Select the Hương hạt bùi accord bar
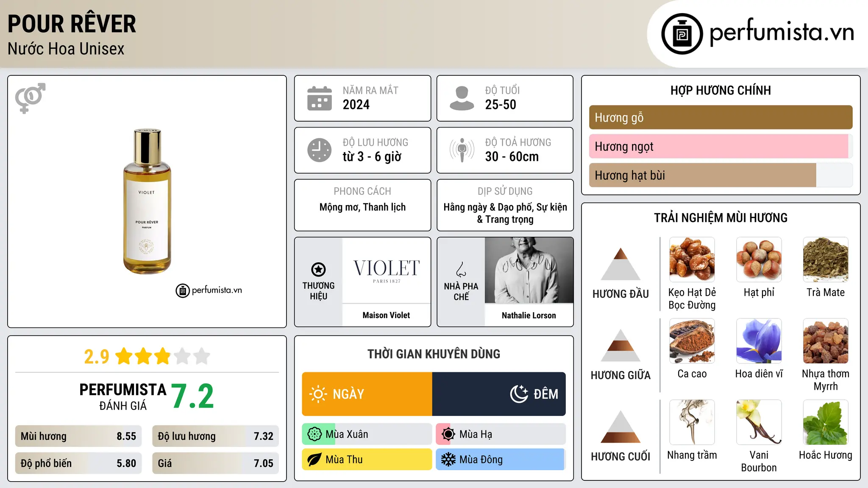 [721, 175]
